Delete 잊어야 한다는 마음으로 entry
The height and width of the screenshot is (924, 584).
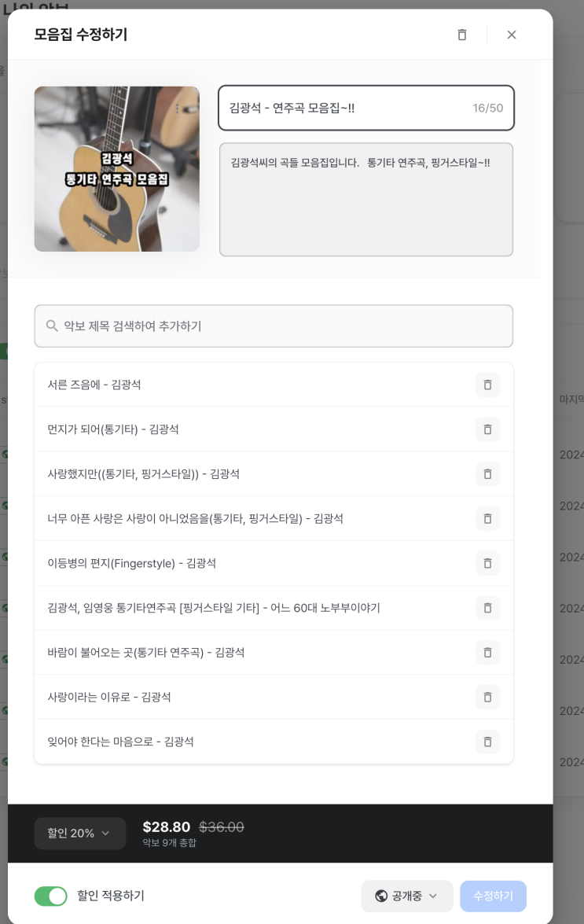(487, 742)
